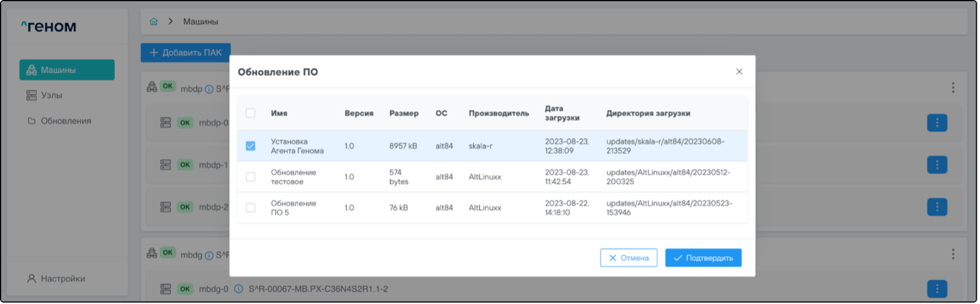The image size is (980, 304).
Task: Click the Геном logo
Action: coord(49,26)
